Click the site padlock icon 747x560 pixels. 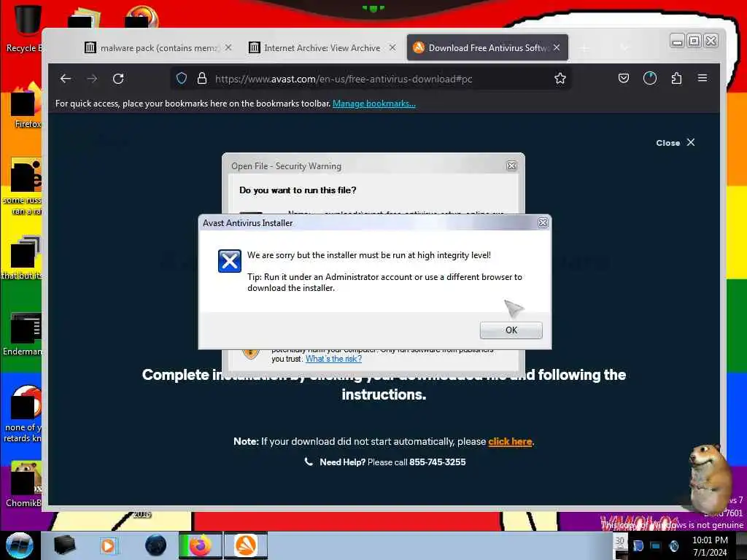tap(202, 79)
